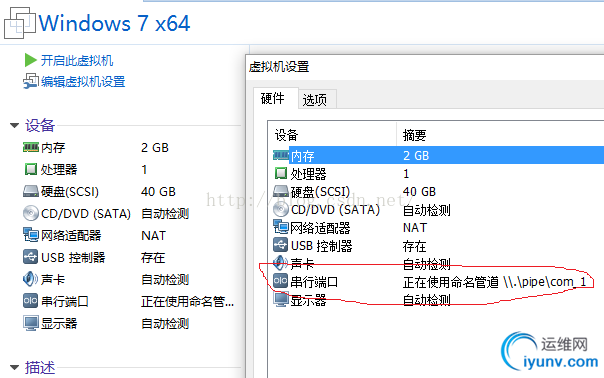
Task: Click the hard disk icon in the left device list
Action: tap(31, 191)
